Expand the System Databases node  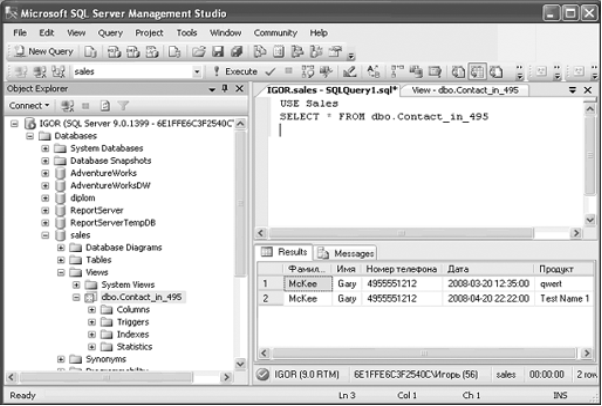point(45,149)
